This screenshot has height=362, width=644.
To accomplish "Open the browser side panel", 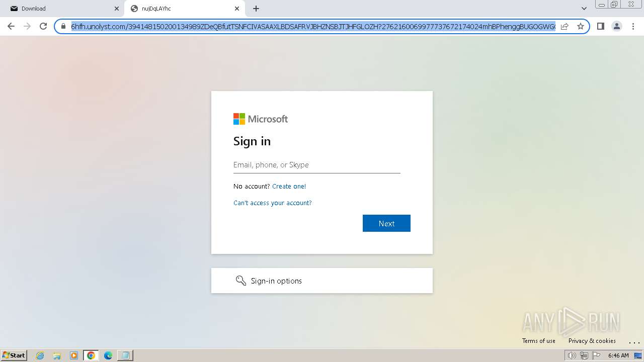I will (x=600, y=26).
